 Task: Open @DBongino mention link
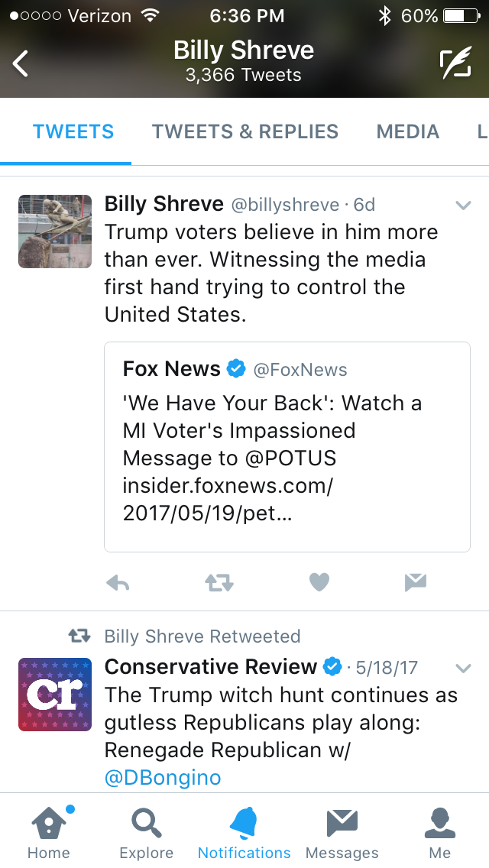click(163, 778)
